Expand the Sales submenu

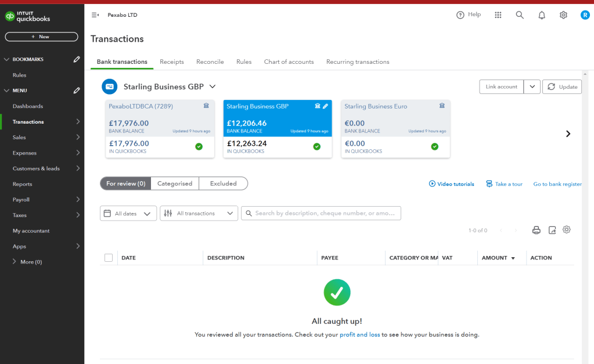[x=78, y=137]
